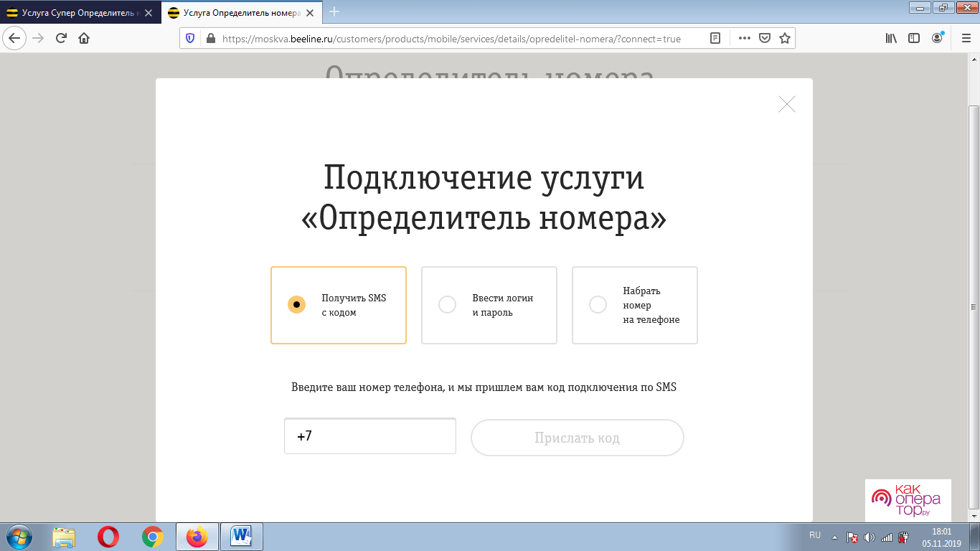Toggle the sidebars icon
Image resolution: width=980 pixels, height=551 pixels.
click(x=914, y=39)
